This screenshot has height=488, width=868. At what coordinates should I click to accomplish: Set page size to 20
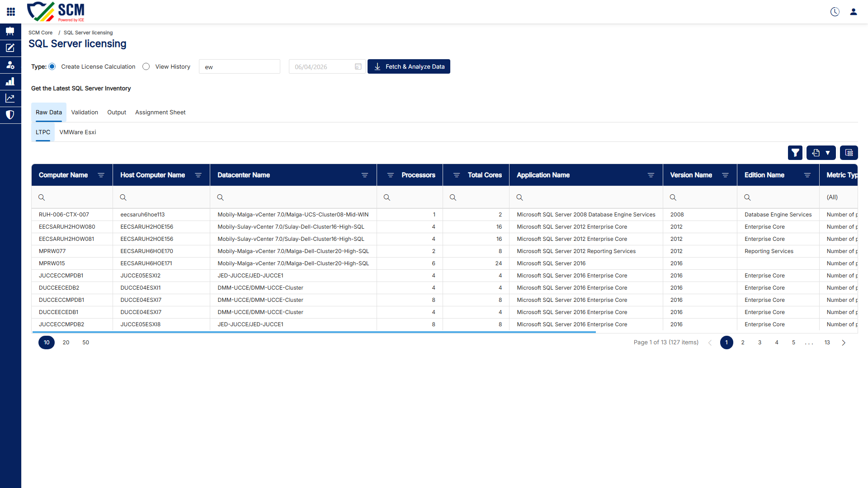pyautogui.click(x=66, y=343)
